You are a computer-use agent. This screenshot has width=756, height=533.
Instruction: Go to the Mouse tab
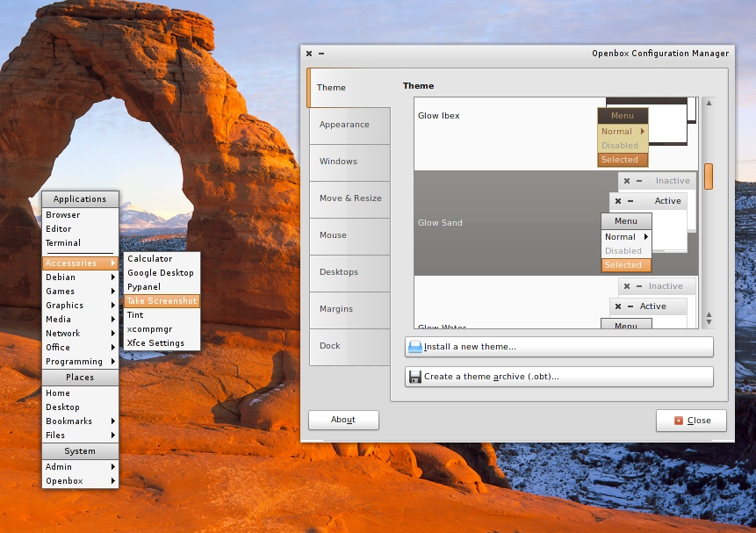[x=349, y=235]
